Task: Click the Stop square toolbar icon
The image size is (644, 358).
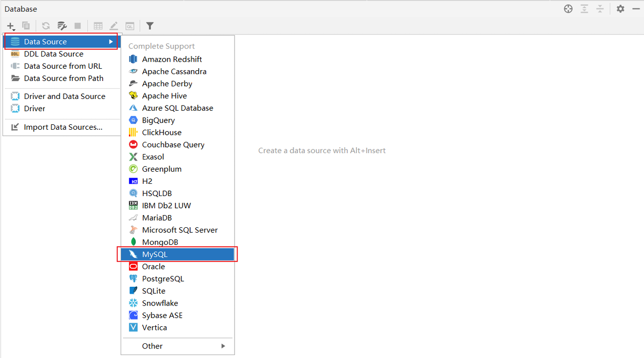Action: [77, 26]
